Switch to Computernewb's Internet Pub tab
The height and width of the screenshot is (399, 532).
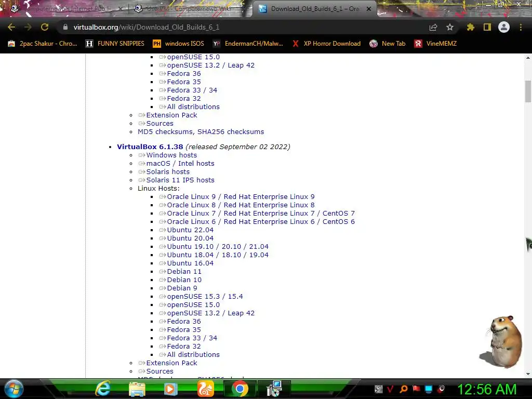point(66,9)
